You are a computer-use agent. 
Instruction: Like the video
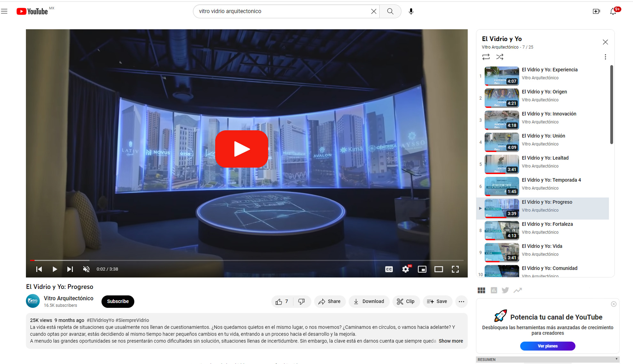pyautogui.click(x=282, y=301)
